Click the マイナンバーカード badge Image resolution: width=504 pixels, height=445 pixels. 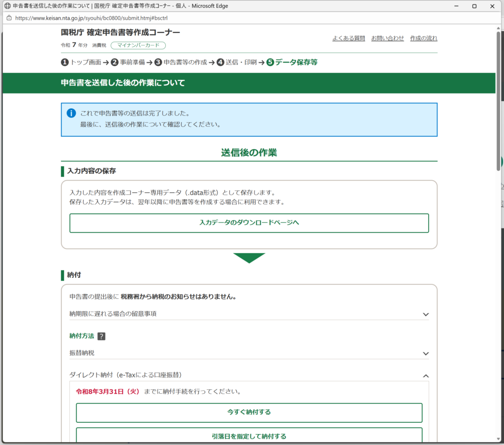(x=138, y=45)
